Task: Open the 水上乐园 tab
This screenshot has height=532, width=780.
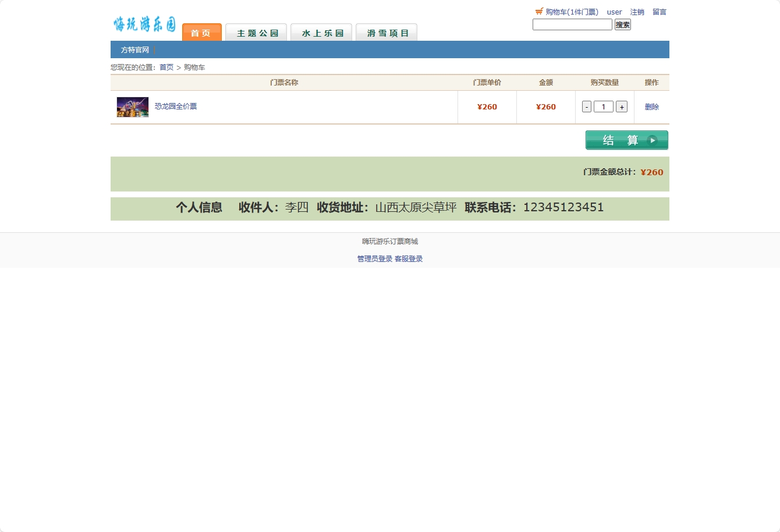Action: 321,32
